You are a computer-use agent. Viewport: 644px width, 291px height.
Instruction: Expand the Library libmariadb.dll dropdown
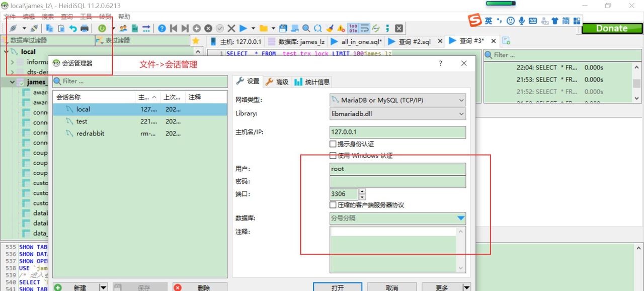coord(397,114)
